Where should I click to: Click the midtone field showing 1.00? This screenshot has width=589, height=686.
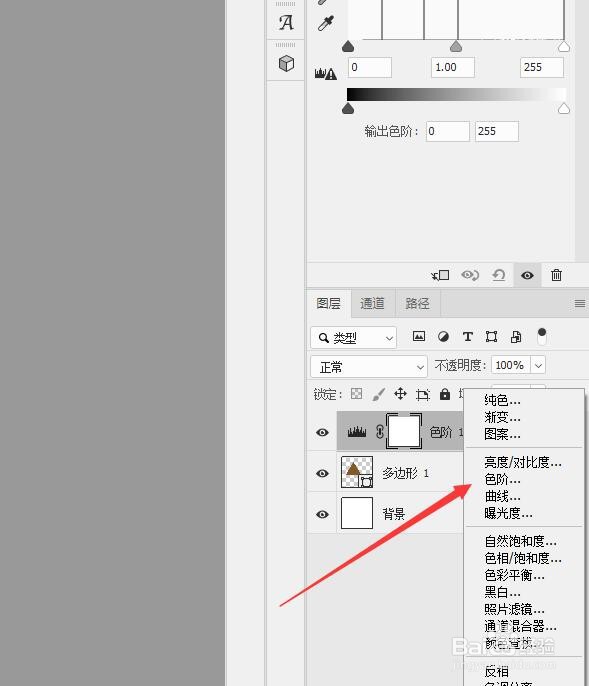(453, 67)
